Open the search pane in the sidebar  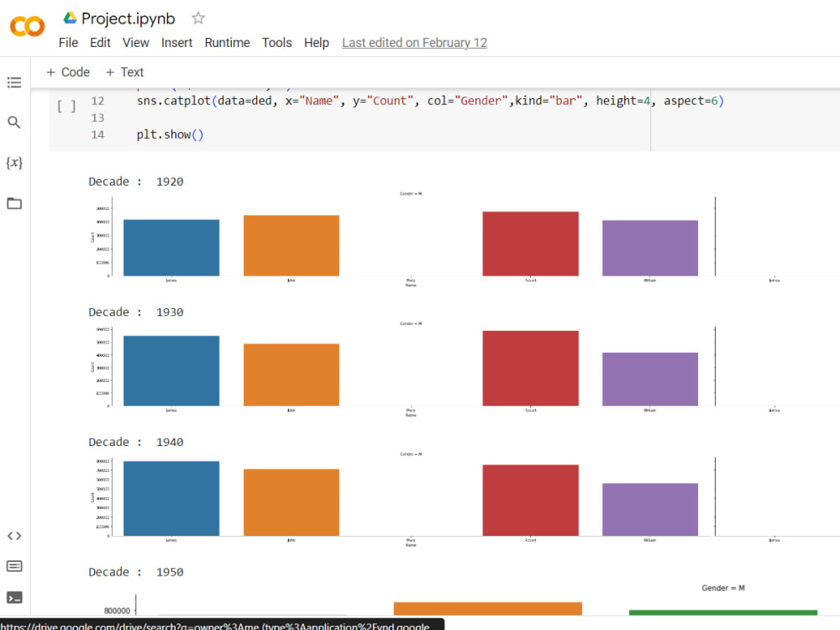pyautogui.click(x=13, y=122)
